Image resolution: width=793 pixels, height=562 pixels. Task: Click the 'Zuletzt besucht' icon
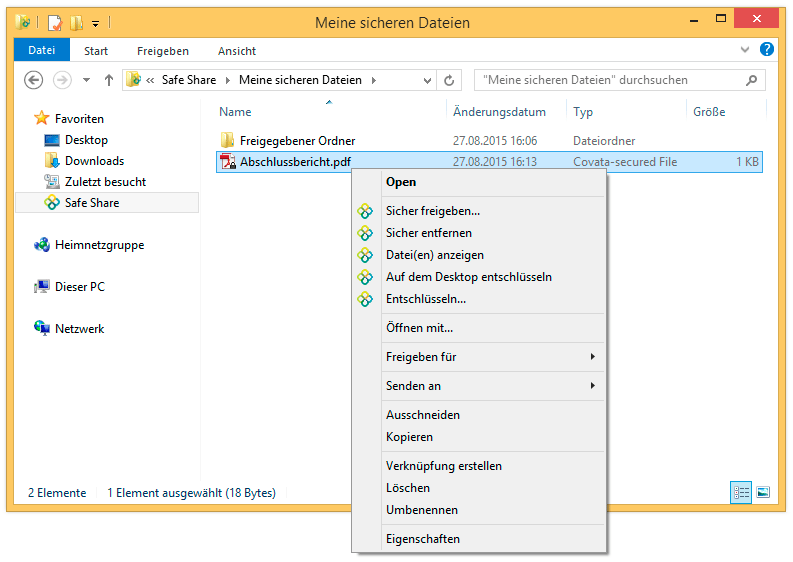tap(52, 182)
